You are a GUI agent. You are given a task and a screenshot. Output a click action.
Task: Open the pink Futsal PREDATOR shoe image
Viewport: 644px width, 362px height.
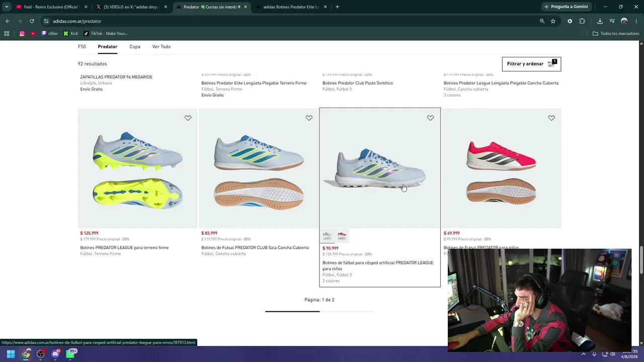tap(501, 168)
